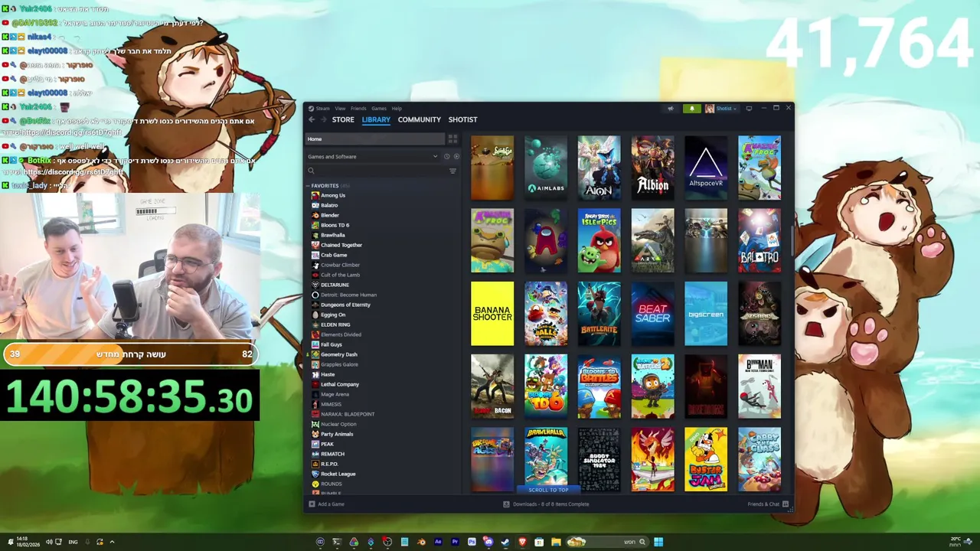
Task: Switch to the STORE tab
Action: click(343, 119)
